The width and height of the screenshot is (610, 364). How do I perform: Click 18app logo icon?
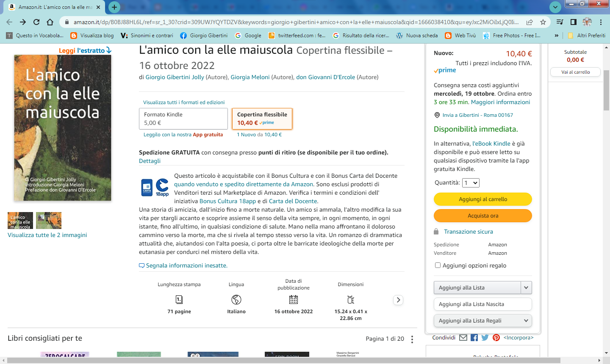[162, 188]
